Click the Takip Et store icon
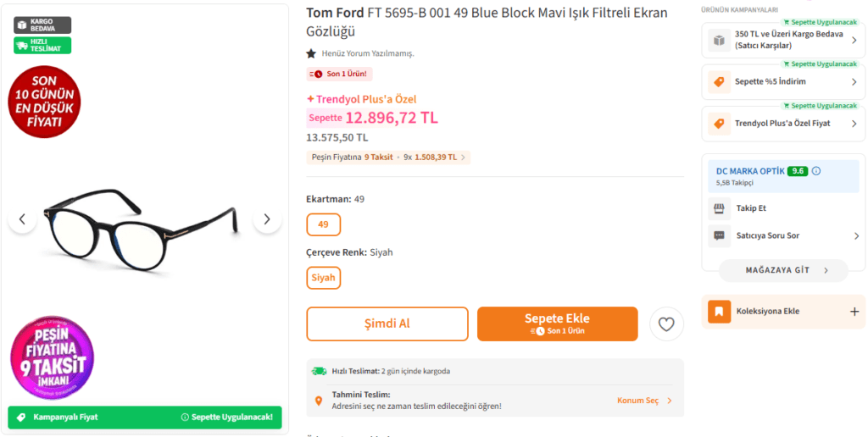Viewport: 868px width, 437px height. tap(719, 207)
